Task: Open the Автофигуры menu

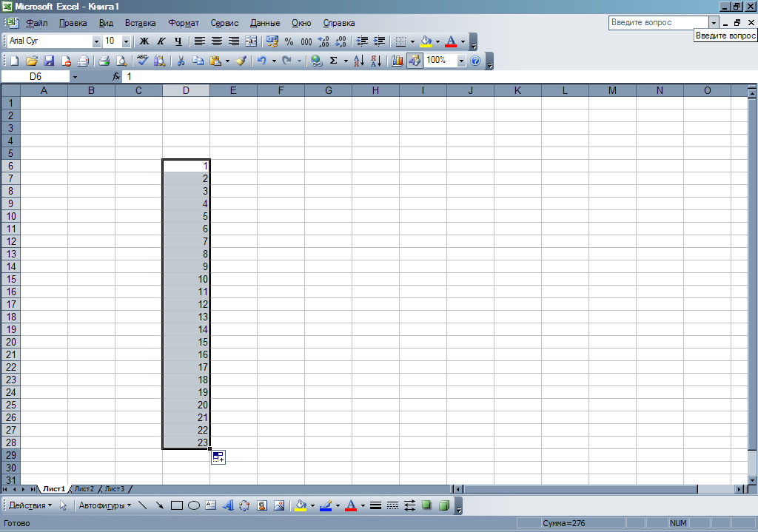Action: coord(105,505)
